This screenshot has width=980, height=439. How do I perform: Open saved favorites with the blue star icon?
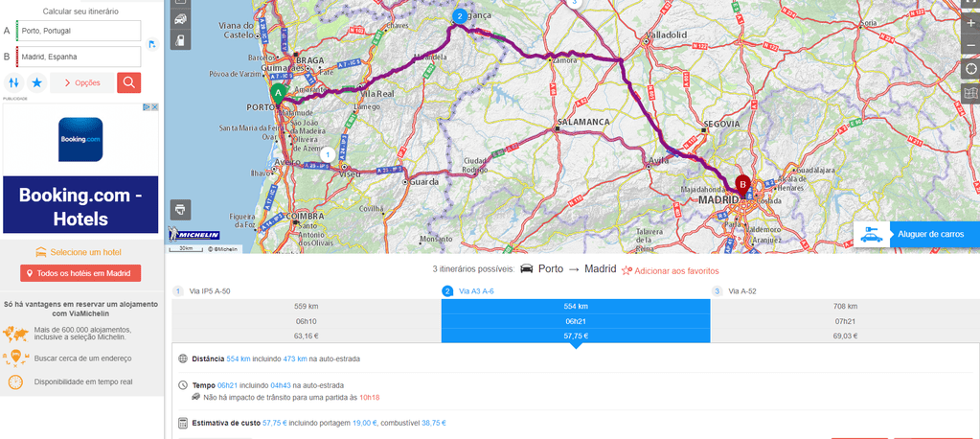[36, 82]
